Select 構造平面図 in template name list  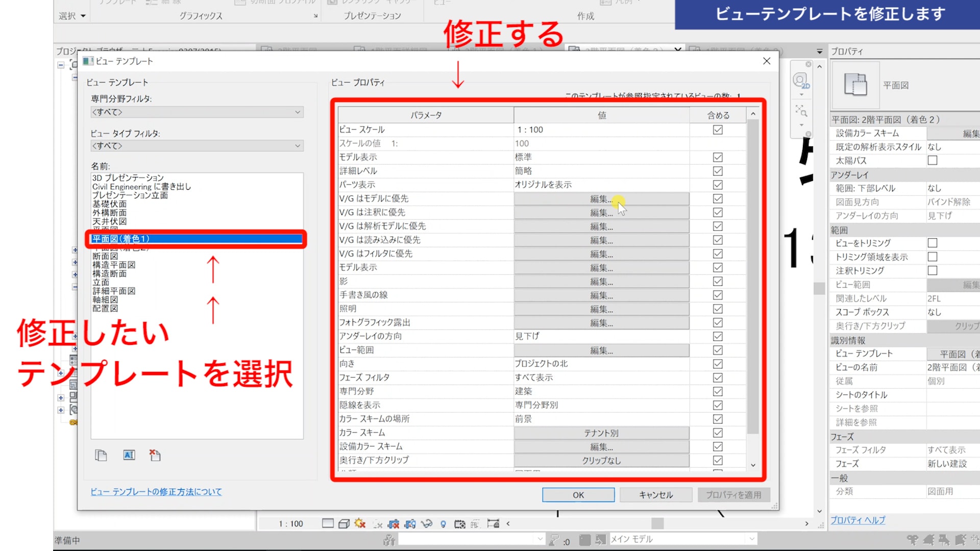coord(114,265)
